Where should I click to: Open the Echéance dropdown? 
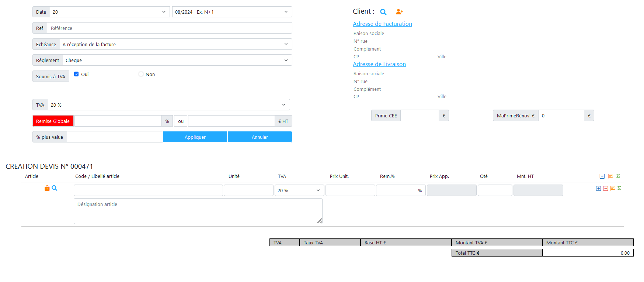pyautogui.click(x=176, y=44)
